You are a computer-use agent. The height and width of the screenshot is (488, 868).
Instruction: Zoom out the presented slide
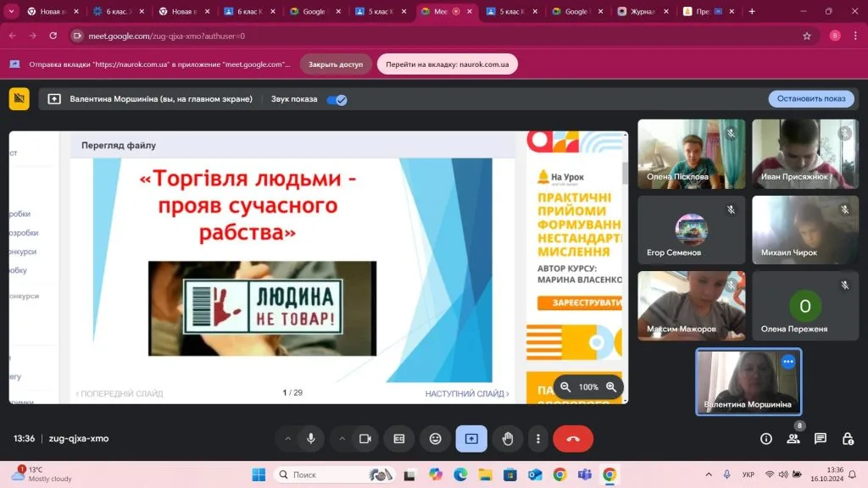(565, 386)
